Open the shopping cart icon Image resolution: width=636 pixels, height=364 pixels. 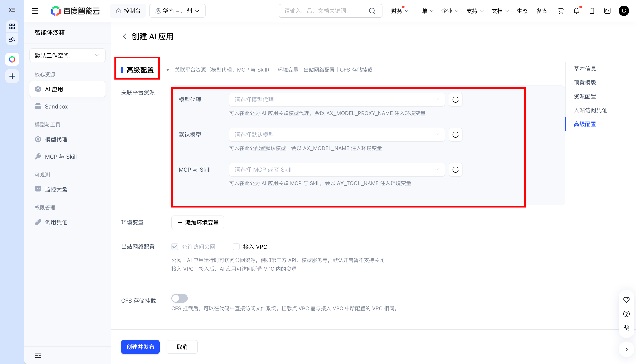point(561,11)
